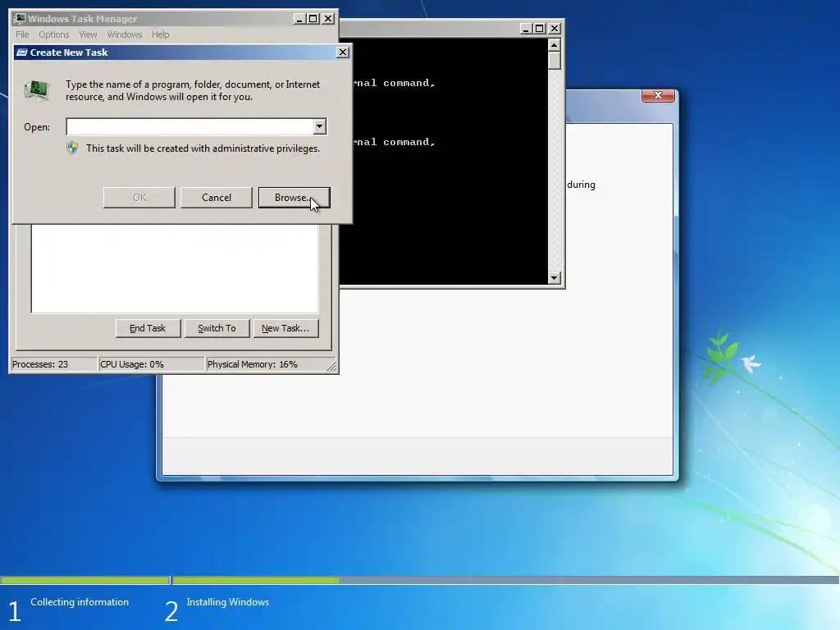Click Switch To in Task Manager
The width and height of the screenshot is (840, 630).
click(x=217, y=328)
